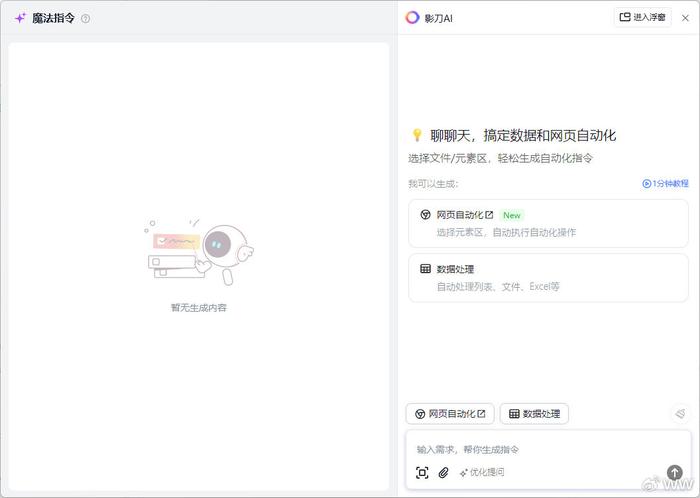Click the 网页自动化 chip above input box

coord(450,414)
